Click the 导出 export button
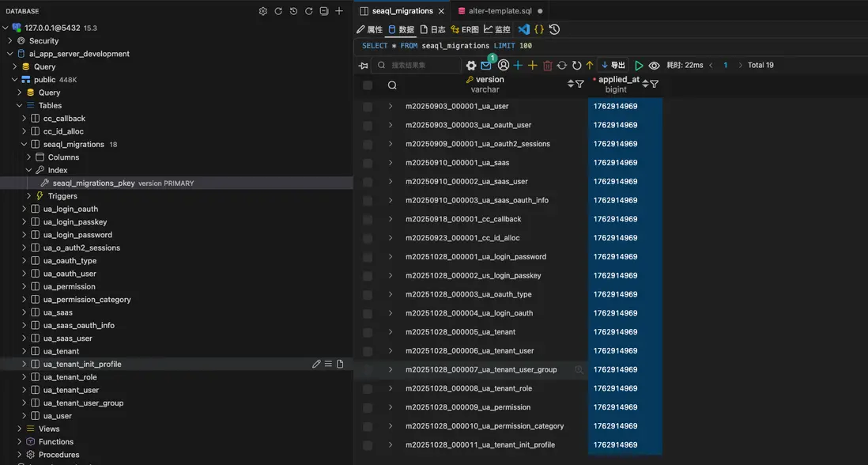The image size is (868, 465). click(613, 66)
